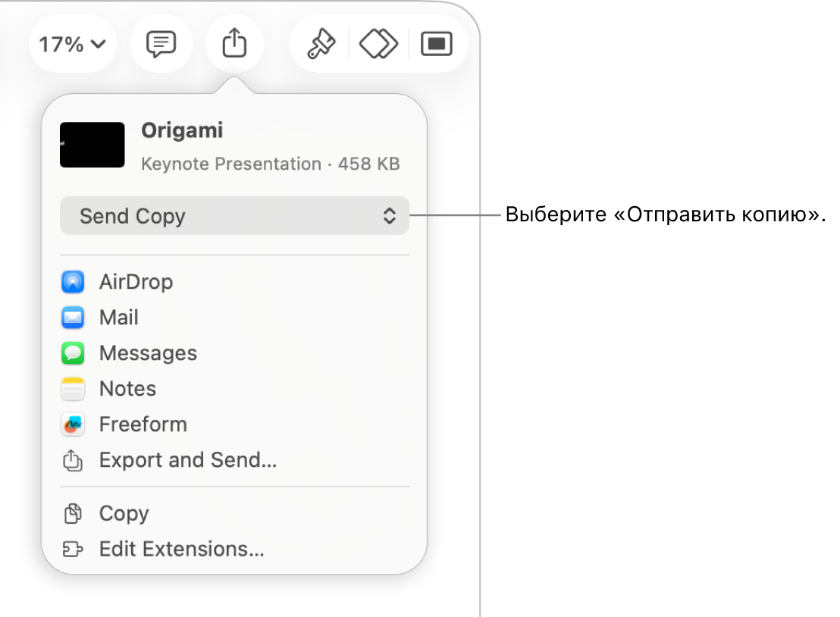Open the Format paintbrush inspector
840x617 pixels.
coord(321,44)
